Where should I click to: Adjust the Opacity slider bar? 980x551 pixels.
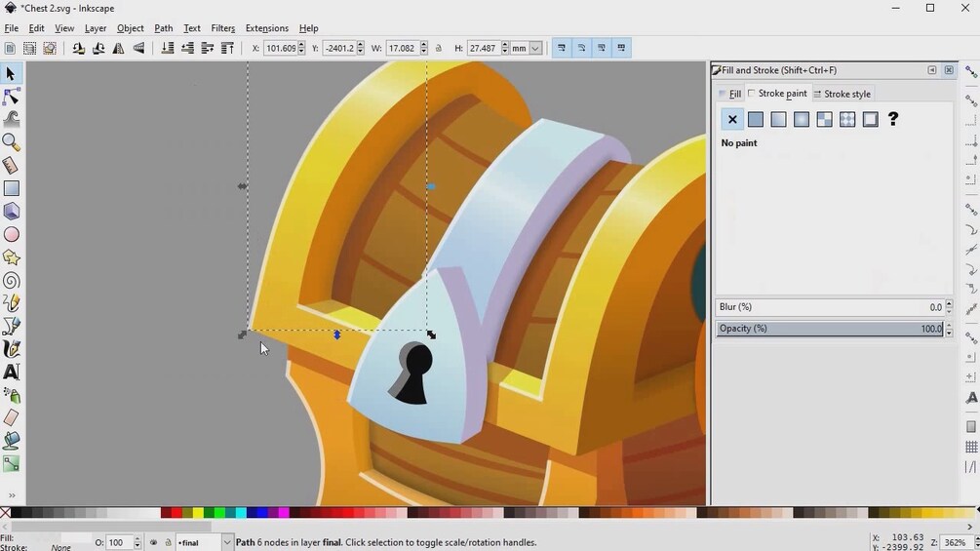coord(830,329)
